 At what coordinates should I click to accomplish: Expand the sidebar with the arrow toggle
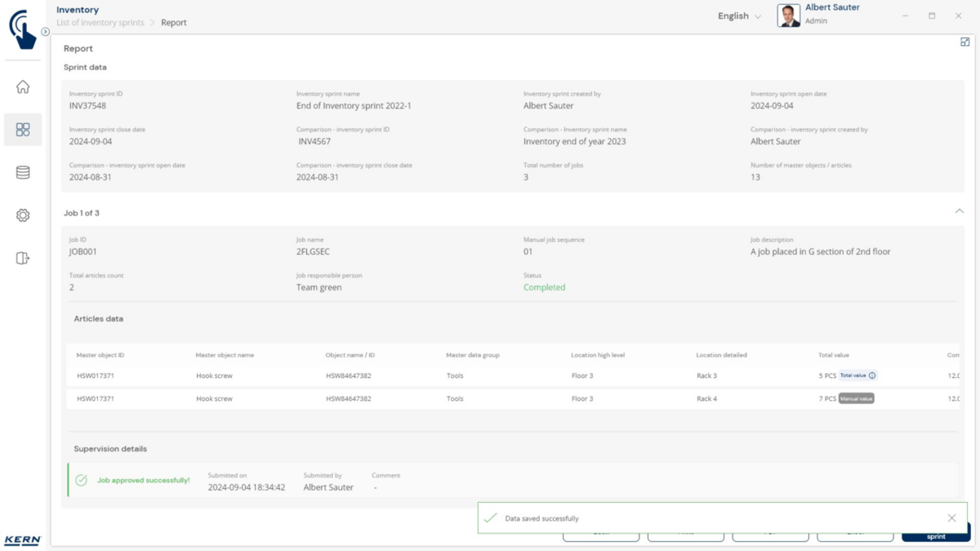tap(46, 32)
